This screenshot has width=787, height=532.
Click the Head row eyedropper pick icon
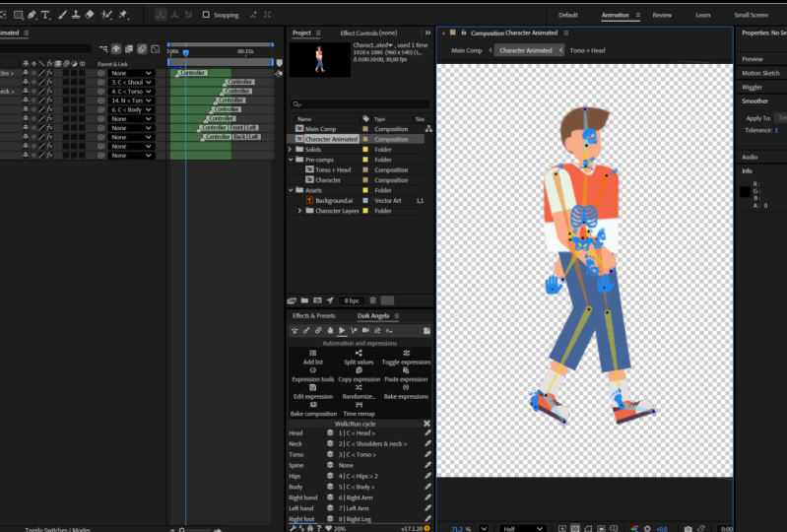coord(427,432)
